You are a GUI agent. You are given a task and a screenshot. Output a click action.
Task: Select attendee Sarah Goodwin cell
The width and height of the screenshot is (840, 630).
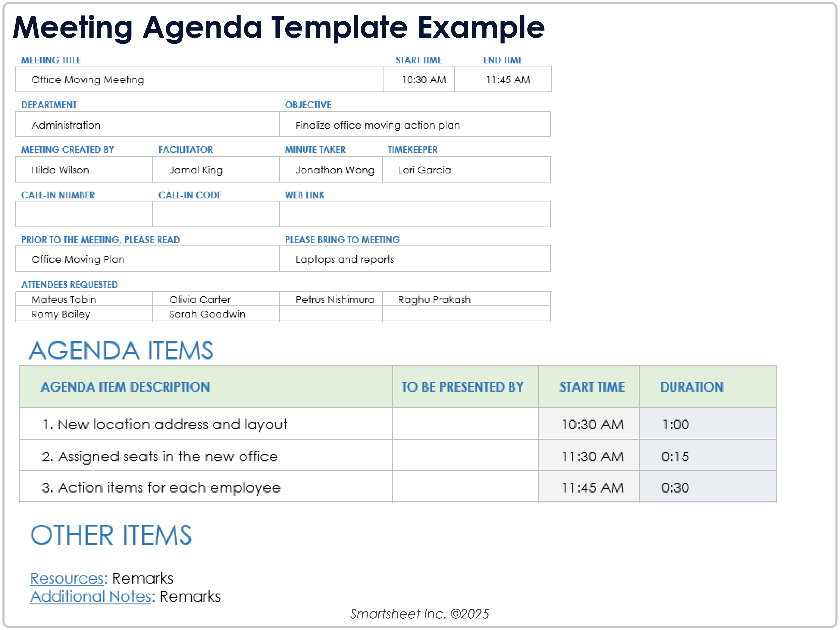(x=216, y=314)
